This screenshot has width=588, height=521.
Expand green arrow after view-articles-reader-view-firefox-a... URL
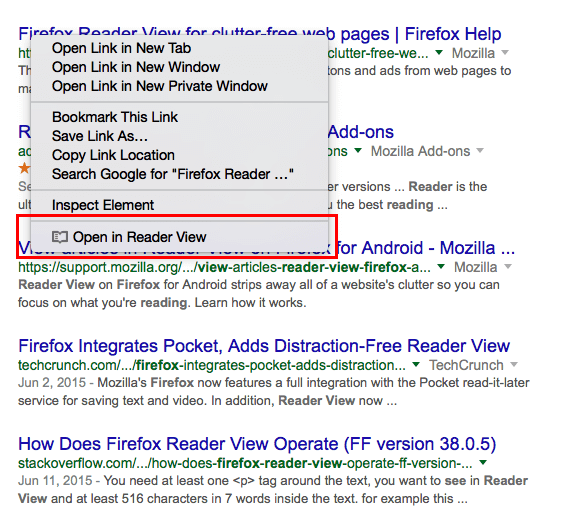(x=441, y=267)
